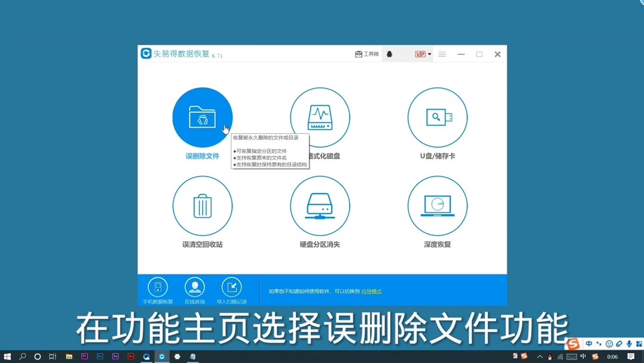
Task: Open the 导入扫描记录 import scan icon
Action: [231, 287]
